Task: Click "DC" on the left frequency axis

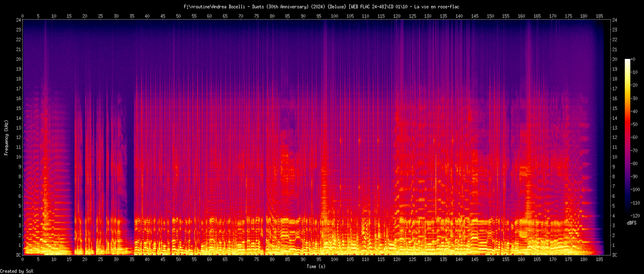Action: 18,255
